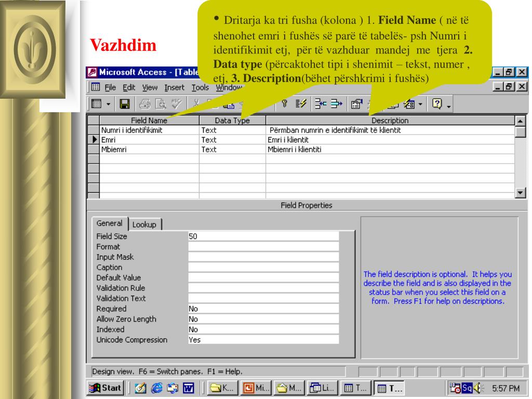
Task: Click the Field Size value box
Action: pyautogui.click(x=263, y=236)
